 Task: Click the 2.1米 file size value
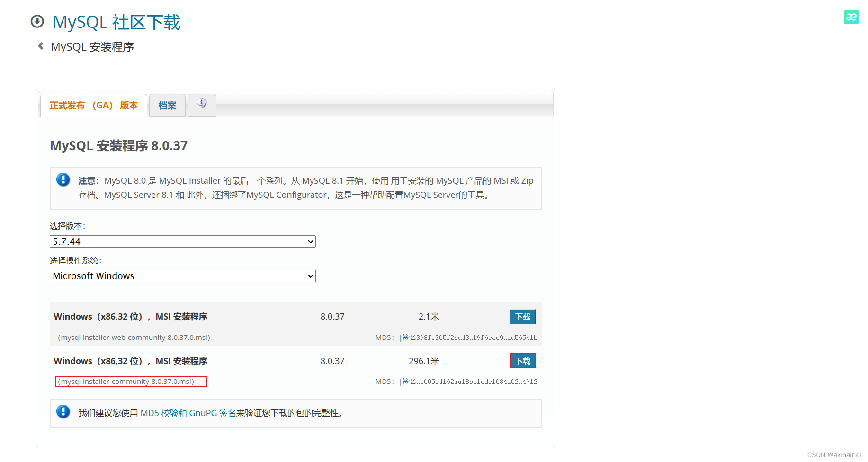[x=429, y=317]
